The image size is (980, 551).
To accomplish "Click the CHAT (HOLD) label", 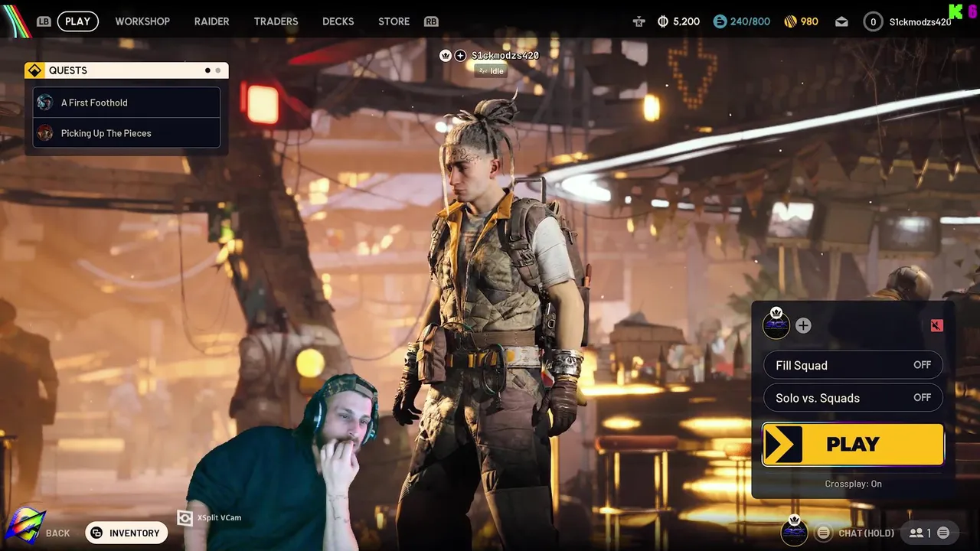I will 866,533.
